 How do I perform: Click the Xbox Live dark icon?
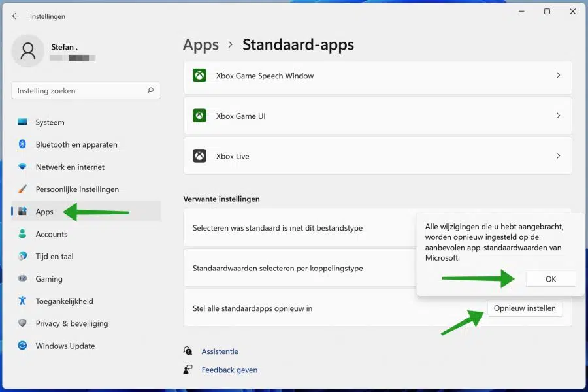[x=199, y=155]
